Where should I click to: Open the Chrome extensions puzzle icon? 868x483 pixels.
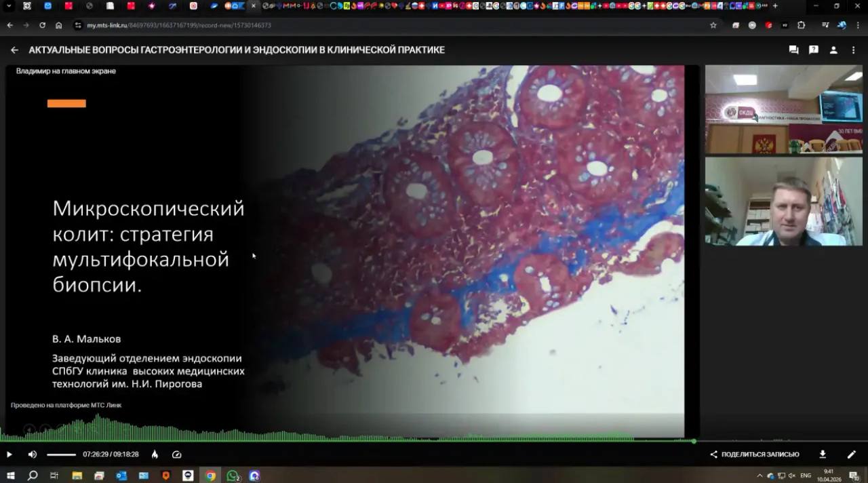tap(801, 25)
